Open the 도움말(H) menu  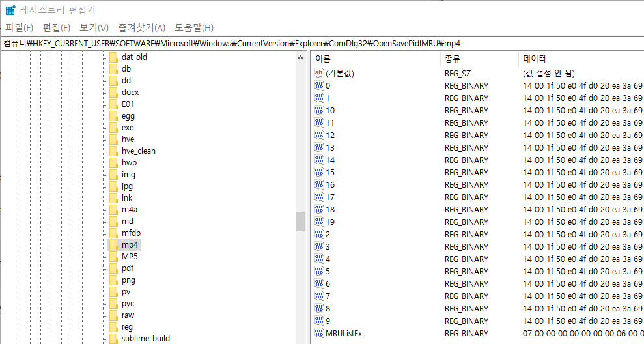tap(194, 28)
